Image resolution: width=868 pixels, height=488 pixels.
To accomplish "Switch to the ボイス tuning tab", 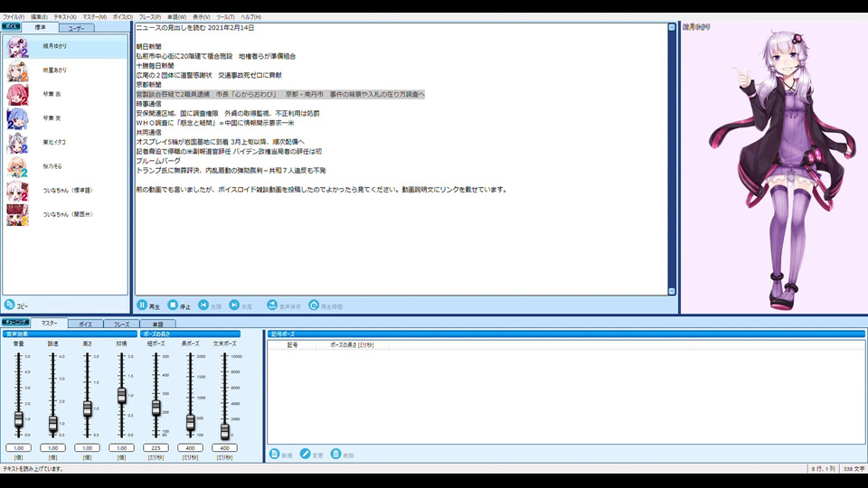I will point(85,324).
